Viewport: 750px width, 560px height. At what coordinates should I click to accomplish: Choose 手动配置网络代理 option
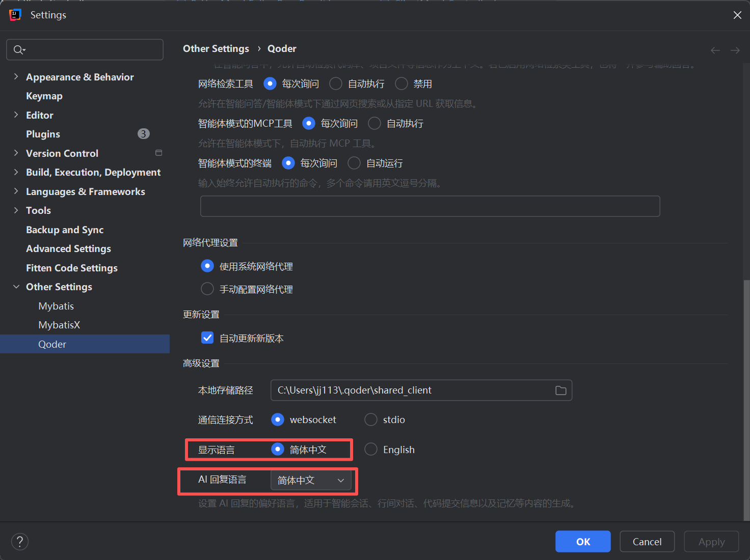(x=207, y=289)
